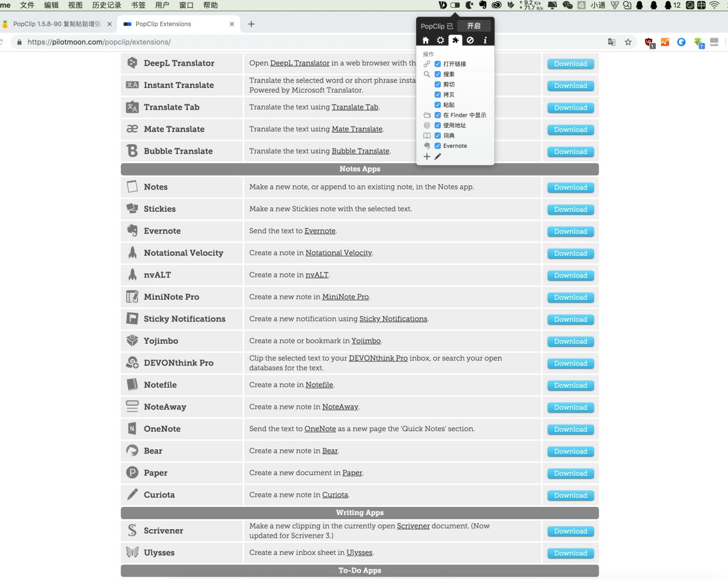Screen dimensions: 728x579
Task: Click the Bubble Translate B icon
Action: point(132,151)
